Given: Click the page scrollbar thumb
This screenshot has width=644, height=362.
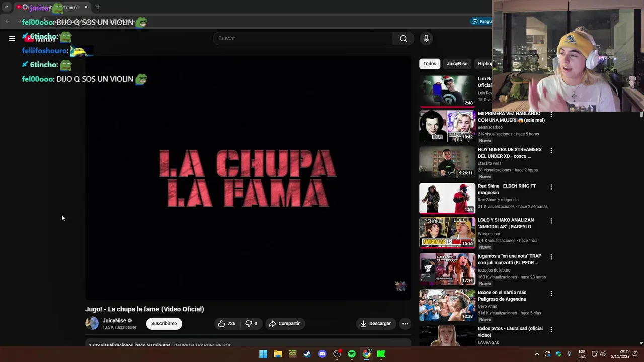Looking at the screenshot, I should [x=641, y=115].
